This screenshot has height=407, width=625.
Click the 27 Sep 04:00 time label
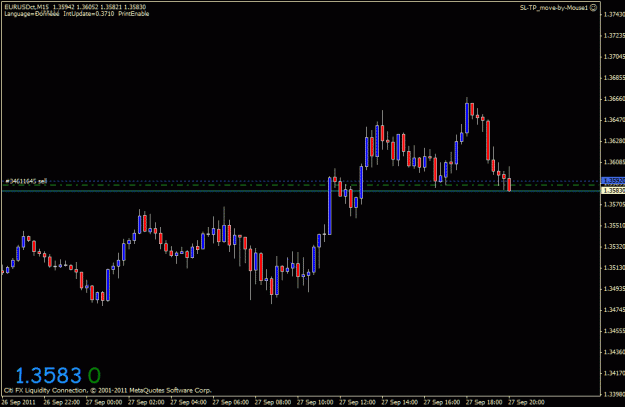tap(188, 402)
